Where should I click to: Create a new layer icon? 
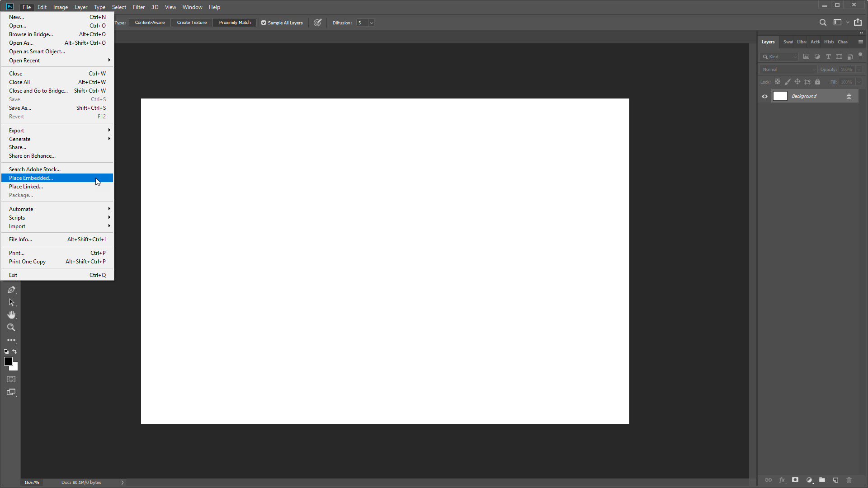(x=835, y=480)
